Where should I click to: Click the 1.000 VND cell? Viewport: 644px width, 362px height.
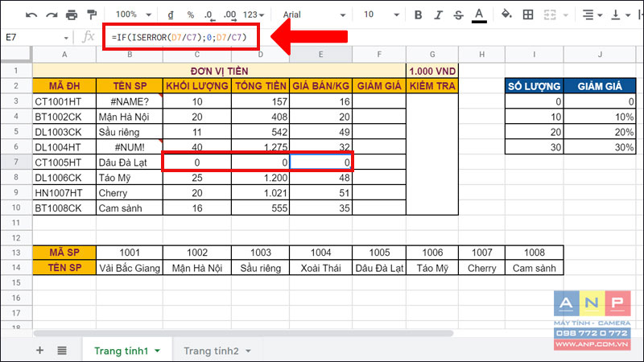(x=432, y=71)
